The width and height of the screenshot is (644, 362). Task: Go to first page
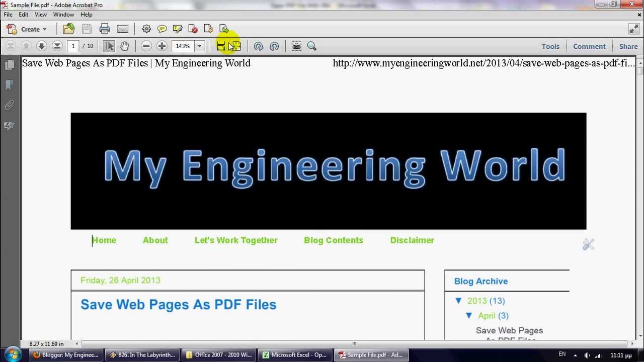coord(11,46)
